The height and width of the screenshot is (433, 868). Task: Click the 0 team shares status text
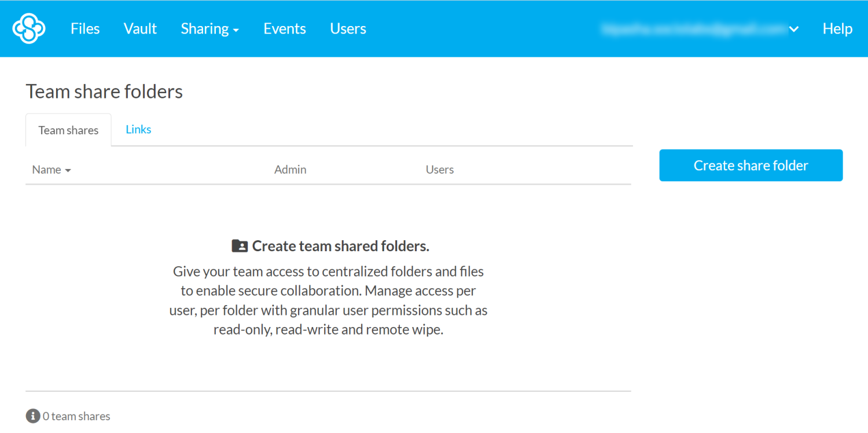coord(75,416)
